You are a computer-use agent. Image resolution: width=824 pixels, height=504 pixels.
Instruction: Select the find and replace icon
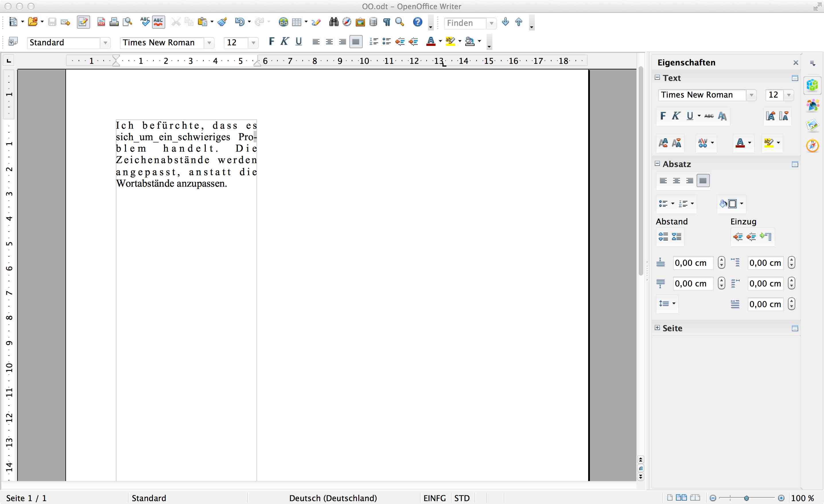point(334,22)
